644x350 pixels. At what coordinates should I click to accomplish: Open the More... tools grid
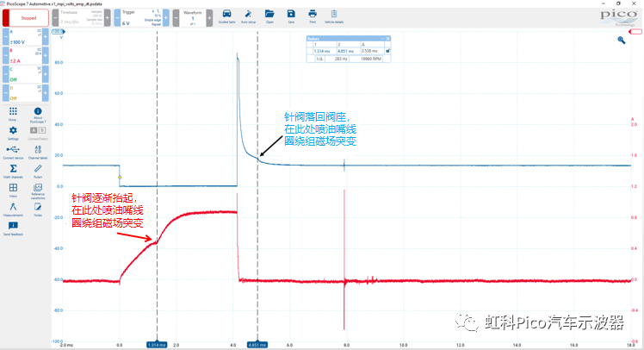(13, 114)
